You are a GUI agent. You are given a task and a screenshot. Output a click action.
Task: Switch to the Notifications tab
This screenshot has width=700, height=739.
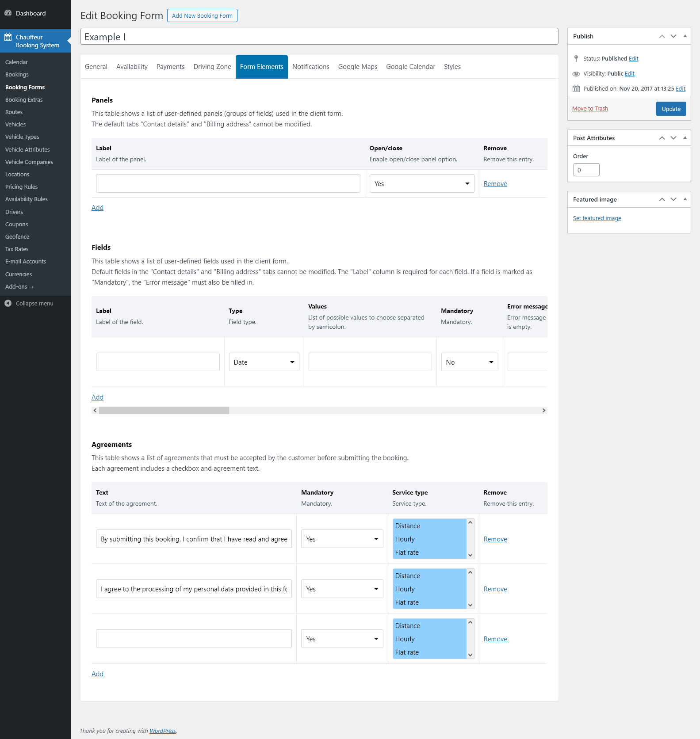tap(311, 67)
